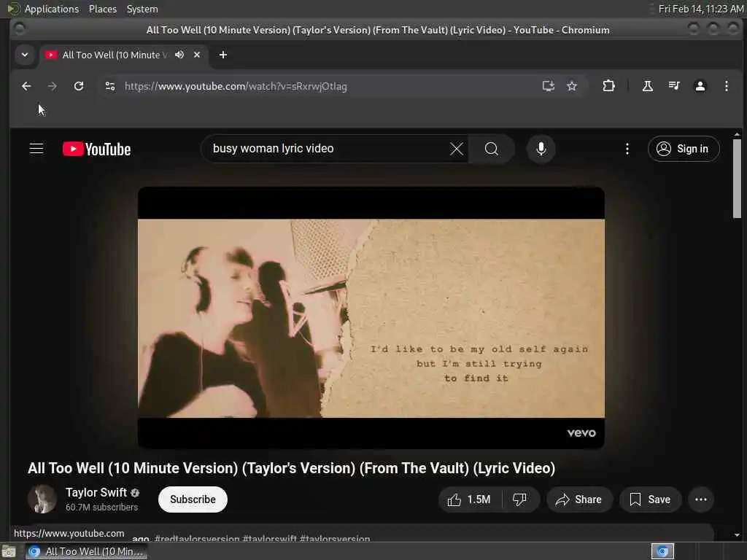The image size is (747, 560).
Task: Click the date and time clock
Action: point(701,9)
